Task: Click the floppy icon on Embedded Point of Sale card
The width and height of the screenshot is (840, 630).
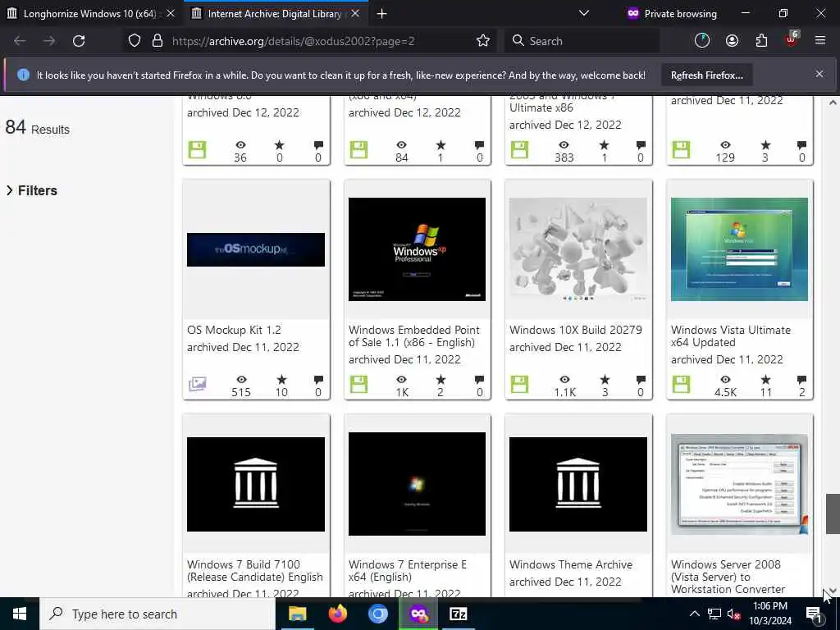Action: pyautogui.click(x=358, y=384)
